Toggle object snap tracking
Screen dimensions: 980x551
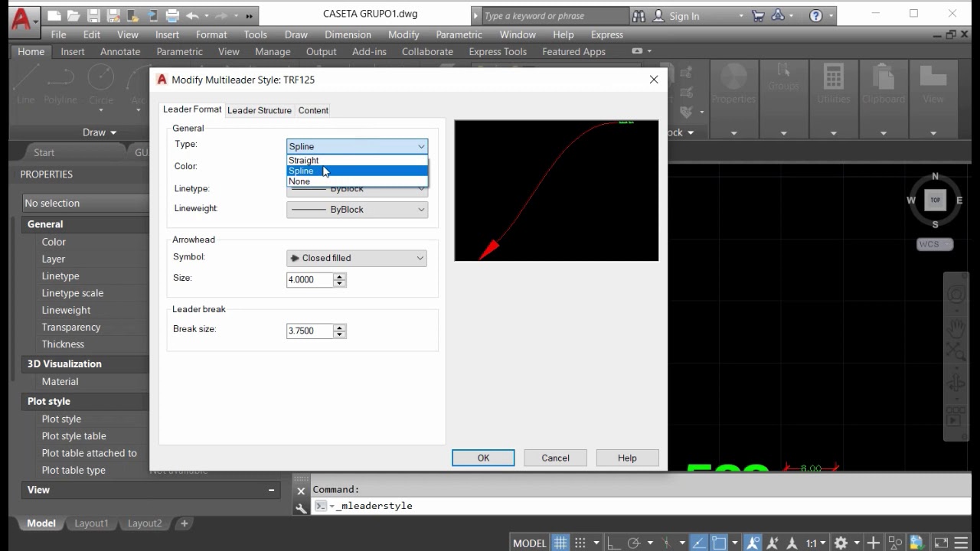[x=699, y=543]
